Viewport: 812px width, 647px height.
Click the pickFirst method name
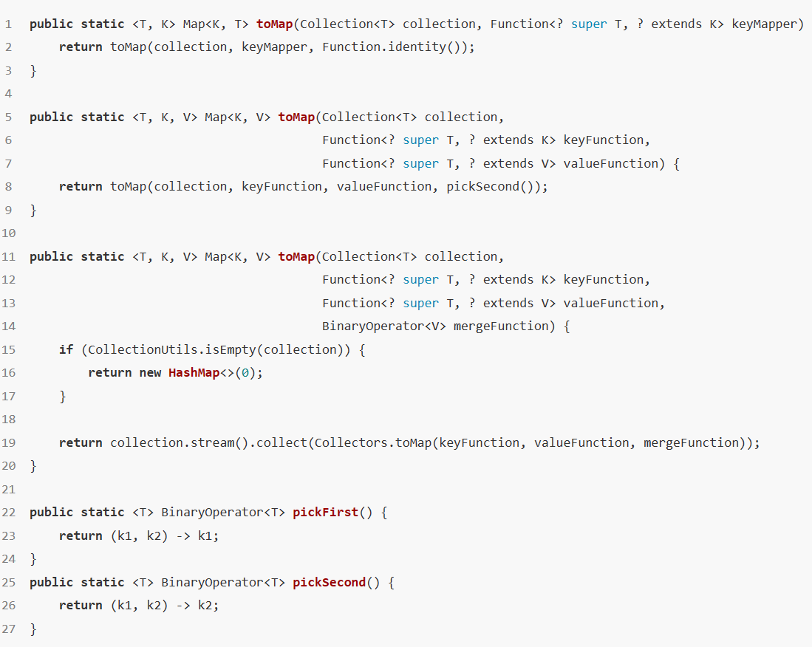pos(325,513)
